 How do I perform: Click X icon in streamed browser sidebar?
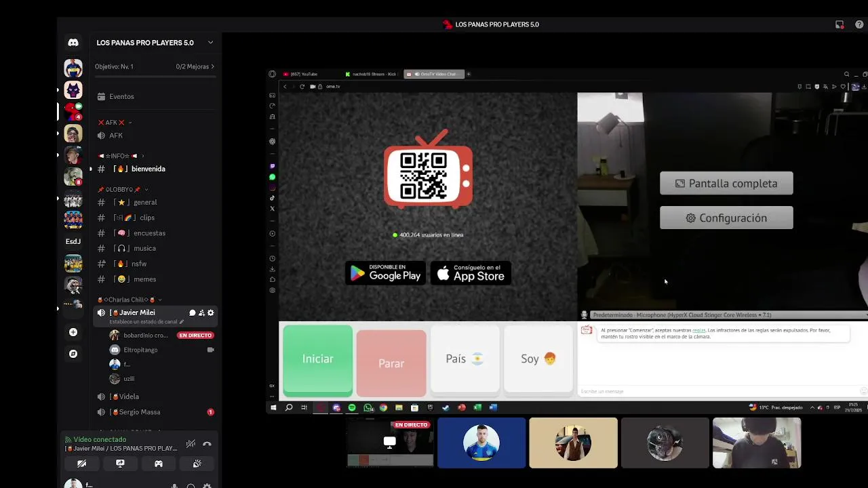[x=273, y=208]
